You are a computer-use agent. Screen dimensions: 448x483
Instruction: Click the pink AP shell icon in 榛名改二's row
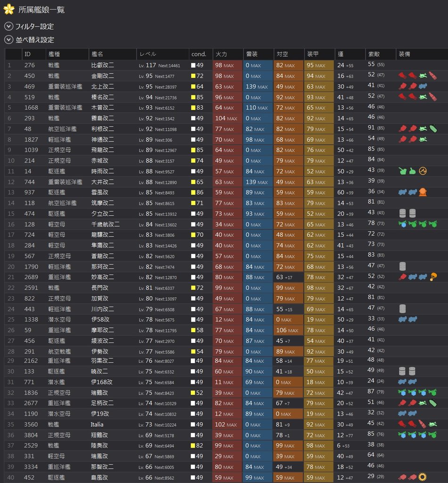pyautogui.click(x=432, y=97)
